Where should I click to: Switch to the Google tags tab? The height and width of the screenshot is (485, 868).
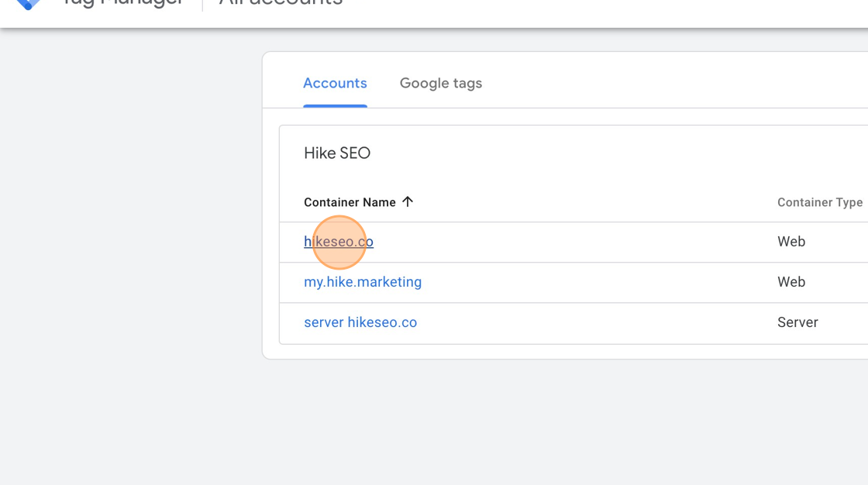(441, 83)
